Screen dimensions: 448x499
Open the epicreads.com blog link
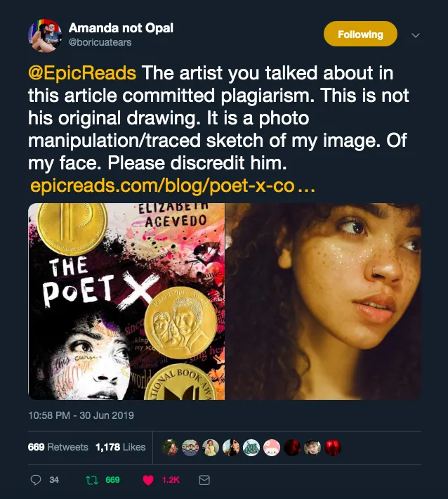172,187
